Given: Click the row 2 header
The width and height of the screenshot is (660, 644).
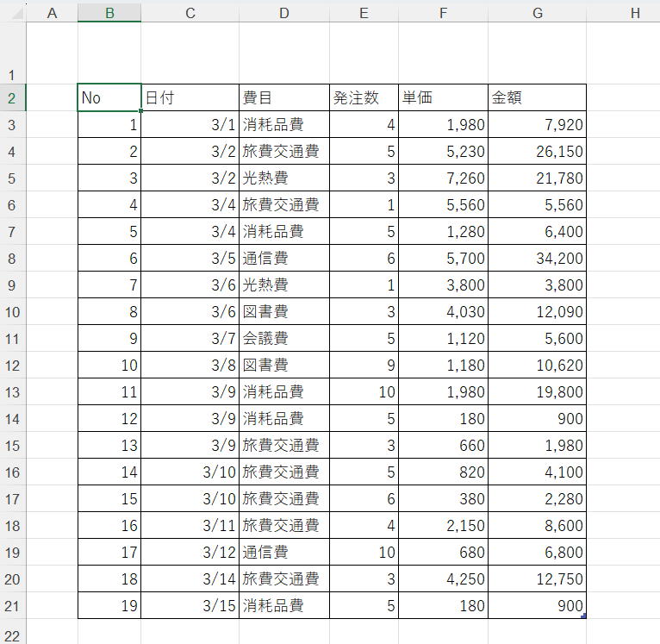Looking at the screenshot, I should 12,97.
